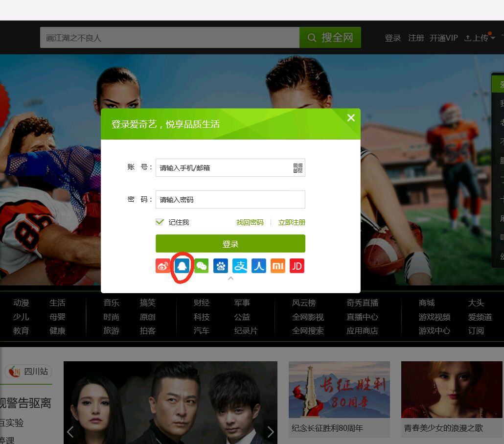Open the 少儿 channel
The height and width of the screenshot is (444, 504).
coord(21,317)
